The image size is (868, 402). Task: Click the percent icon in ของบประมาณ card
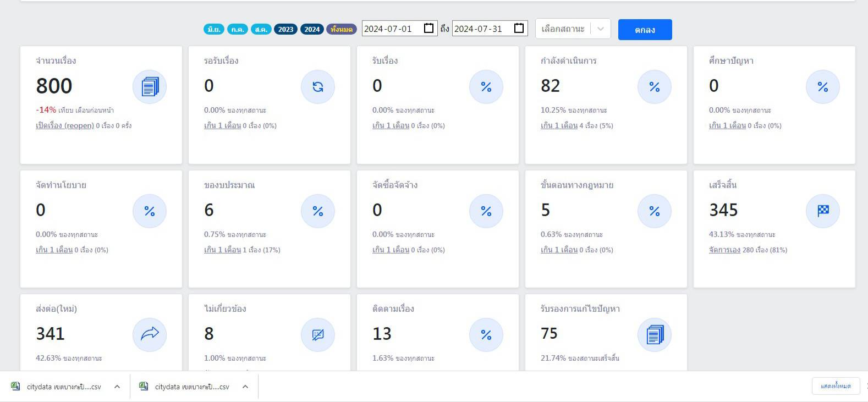[x=318, y=211]
